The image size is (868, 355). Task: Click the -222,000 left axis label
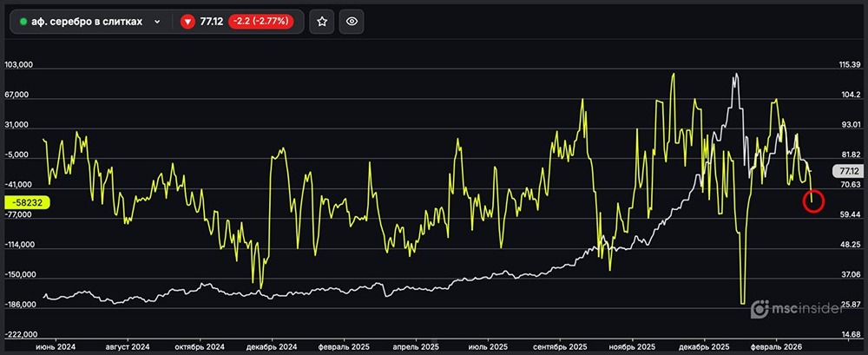(x=19, y=335)
